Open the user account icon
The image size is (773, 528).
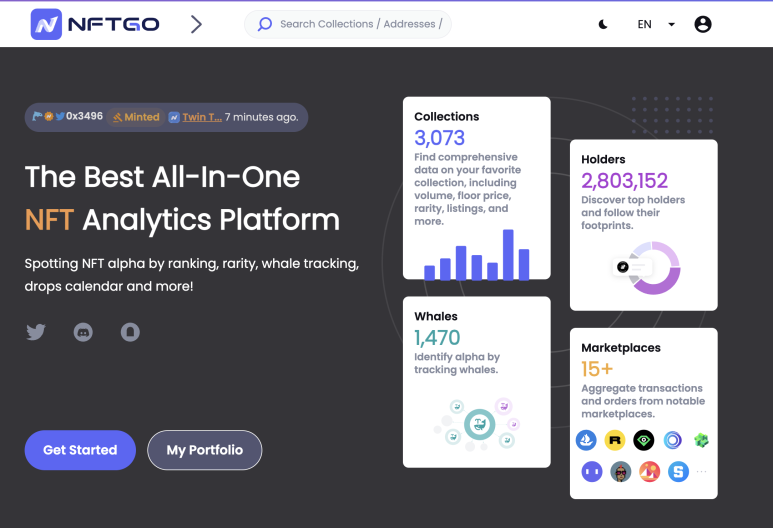tap(703, 24)
